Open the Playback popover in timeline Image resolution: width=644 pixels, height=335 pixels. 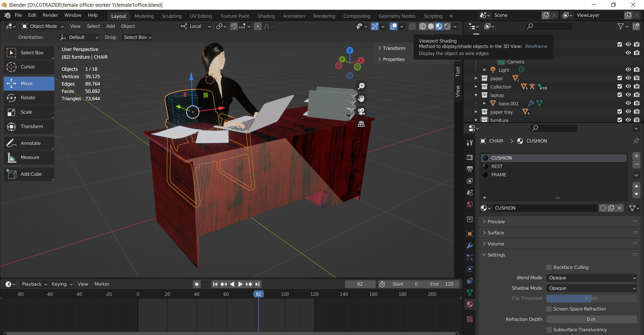(34, 284)
